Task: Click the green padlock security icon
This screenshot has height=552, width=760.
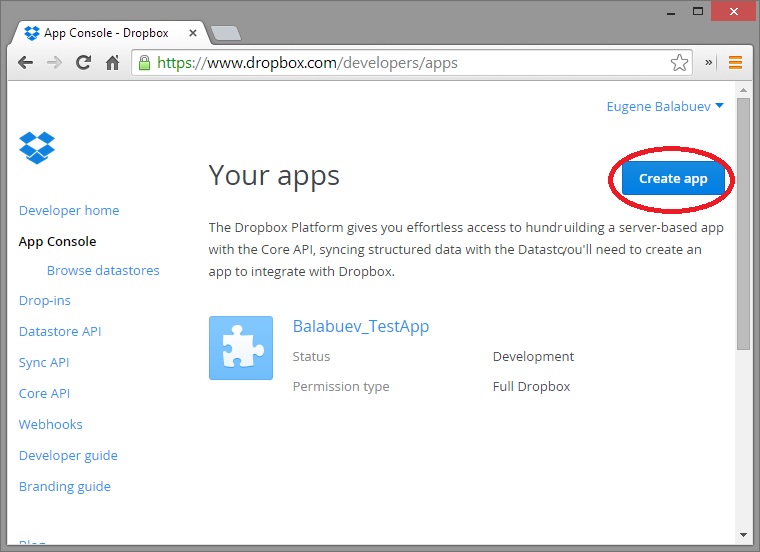Action: (x=144, y=63)
